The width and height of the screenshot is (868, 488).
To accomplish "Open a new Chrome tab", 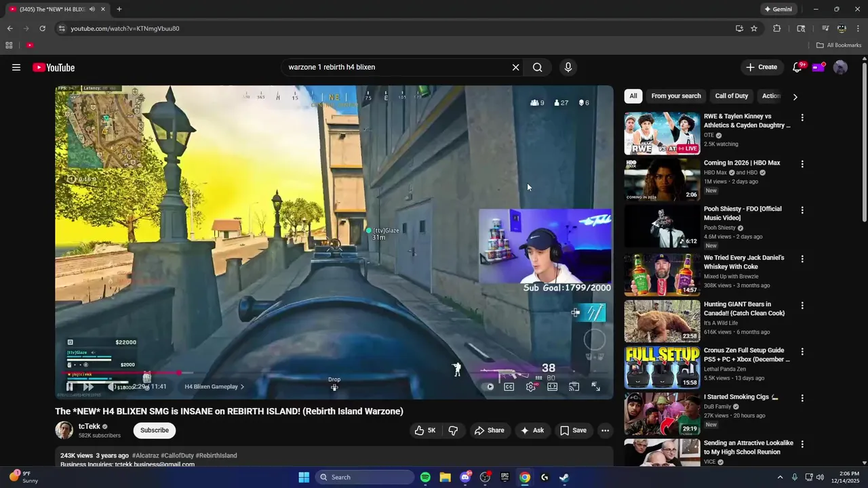I will pos(119,9).
